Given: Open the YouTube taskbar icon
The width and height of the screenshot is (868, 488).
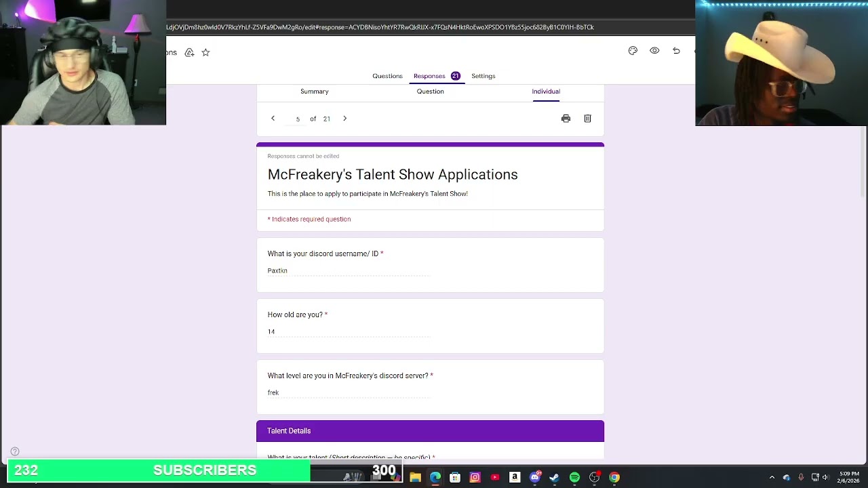Looking at the screenshot, I should pyautogui.click(x=494, y=477).
